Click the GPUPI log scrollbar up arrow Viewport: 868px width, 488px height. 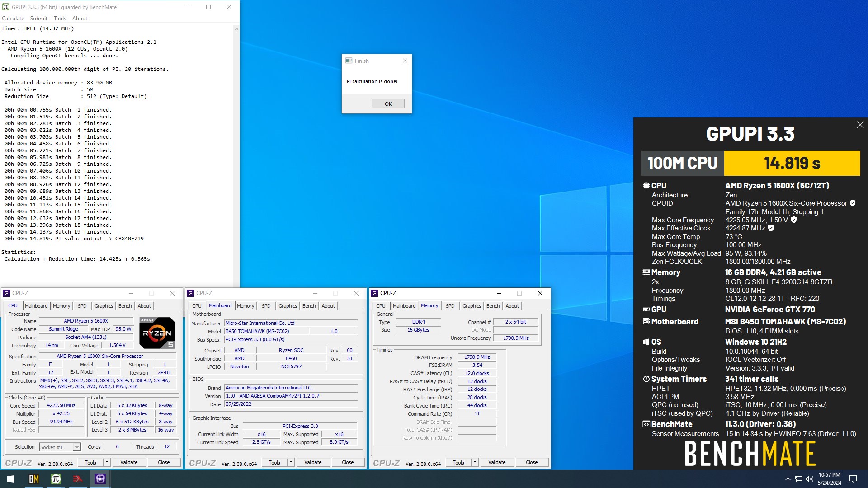(x=236, y=28)
